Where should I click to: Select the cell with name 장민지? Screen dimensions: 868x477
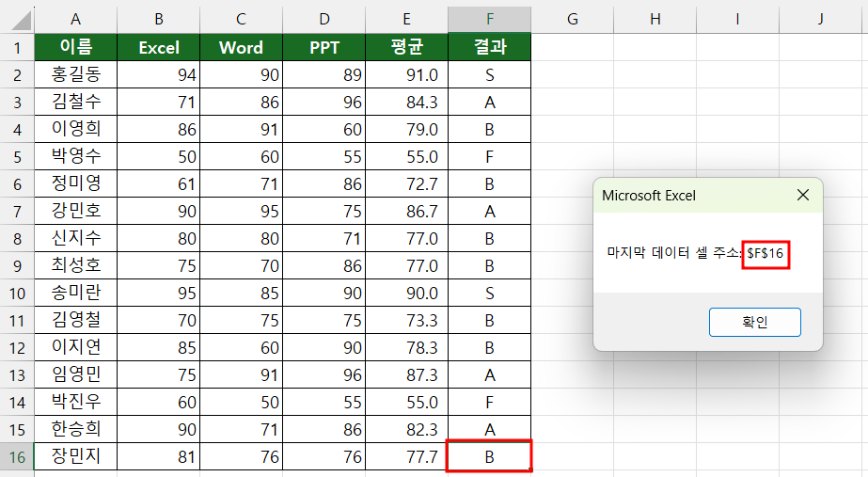coord(76,456)
